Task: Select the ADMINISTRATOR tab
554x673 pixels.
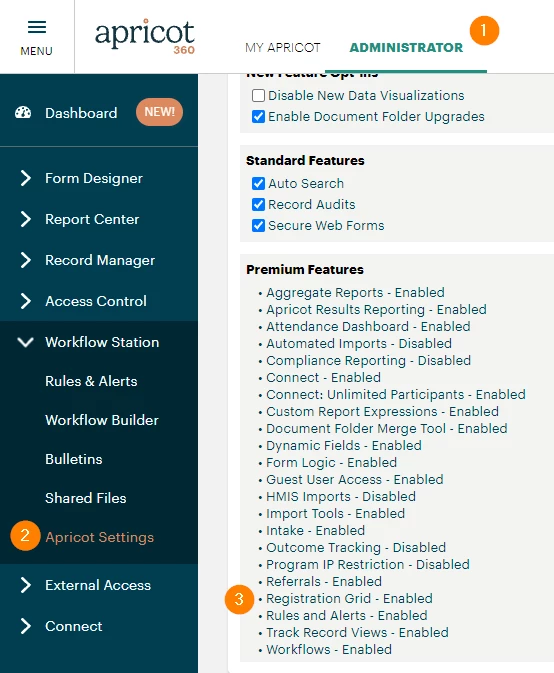Action: [406, 47]
